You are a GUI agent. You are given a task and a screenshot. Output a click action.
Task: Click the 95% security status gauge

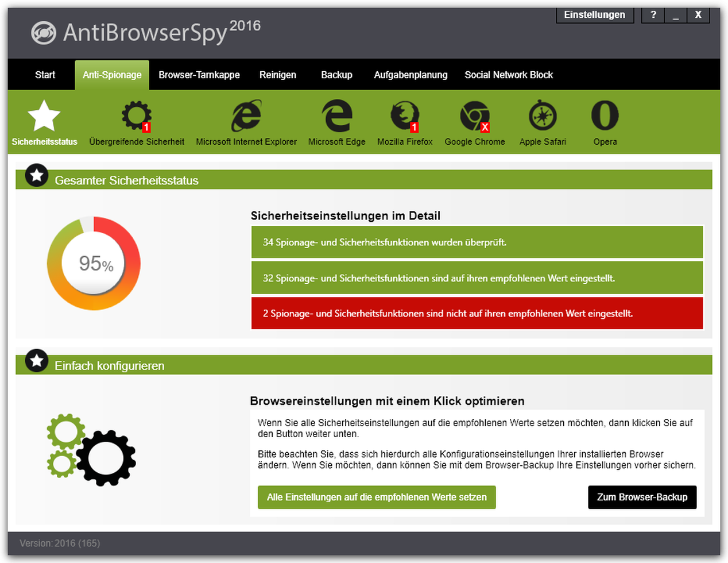[94, 264]
